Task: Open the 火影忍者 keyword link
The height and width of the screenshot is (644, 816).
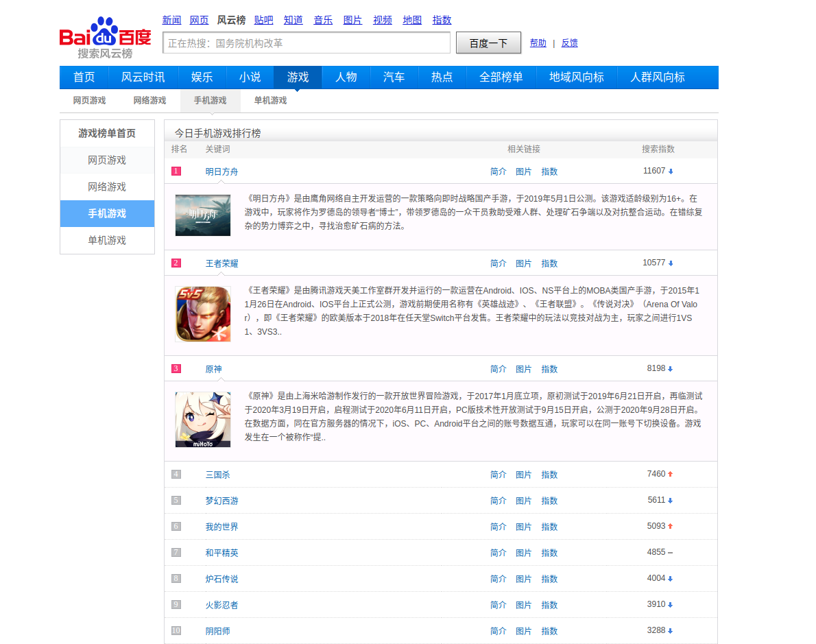Action: [221, 605]
